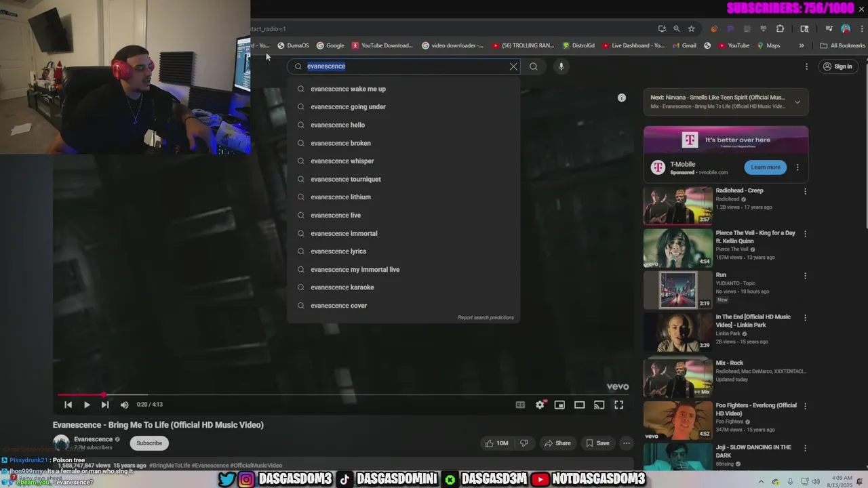Click "Report search predictions" link
This screenshot has height=488, width=868.
(486, 318)
